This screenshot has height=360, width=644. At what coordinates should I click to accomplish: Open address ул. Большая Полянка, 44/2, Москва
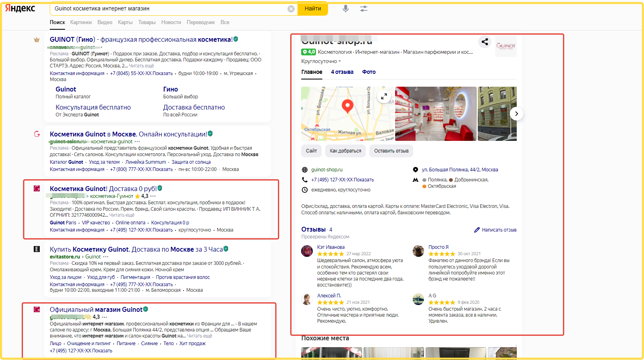coord(460,170)
